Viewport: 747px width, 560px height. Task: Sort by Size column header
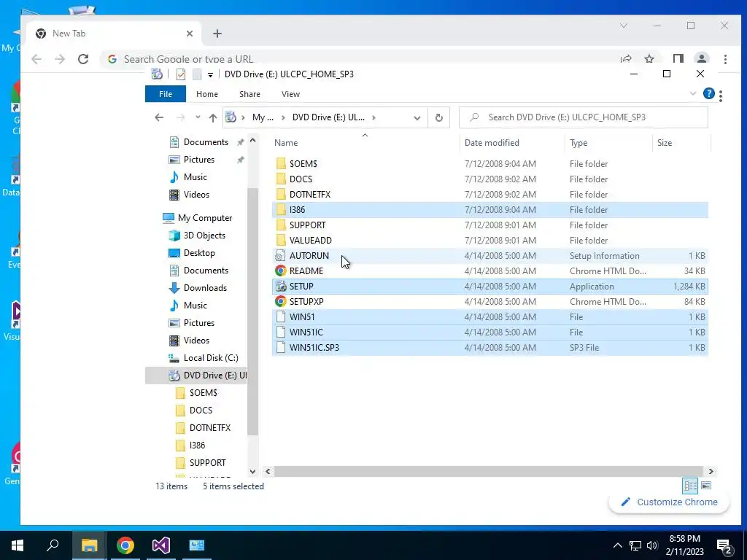[x=664, y=142]
